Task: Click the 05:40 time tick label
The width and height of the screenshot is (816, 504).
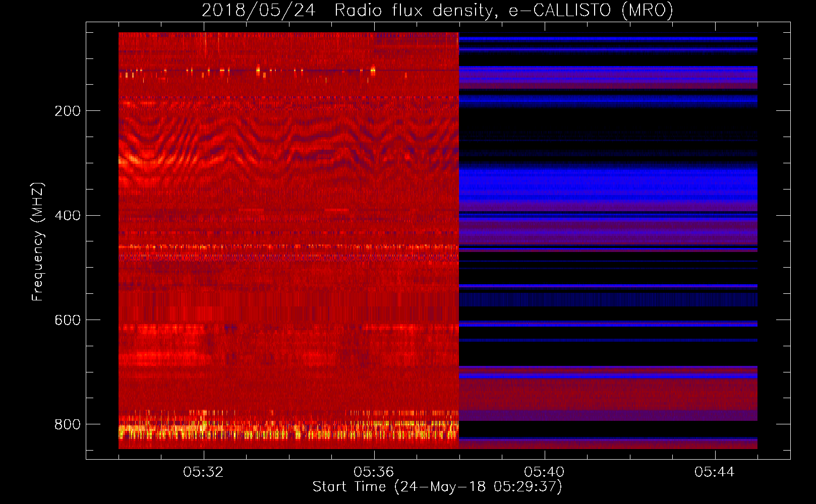Action: [544, 472]
